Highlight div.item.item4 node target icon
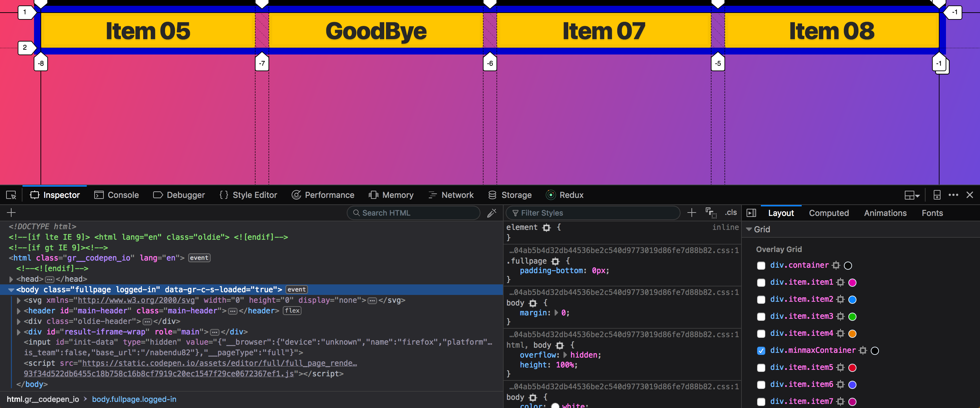Image resolution: width=980 pixels, height=408 pixels. [840, 333]
